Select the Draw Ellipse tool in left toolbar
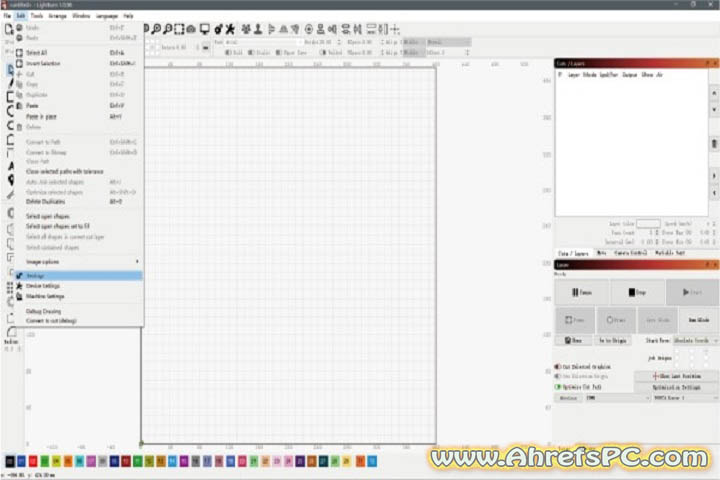Image resolution: width=720 pixels, height=480 pixels. point(10,111)
